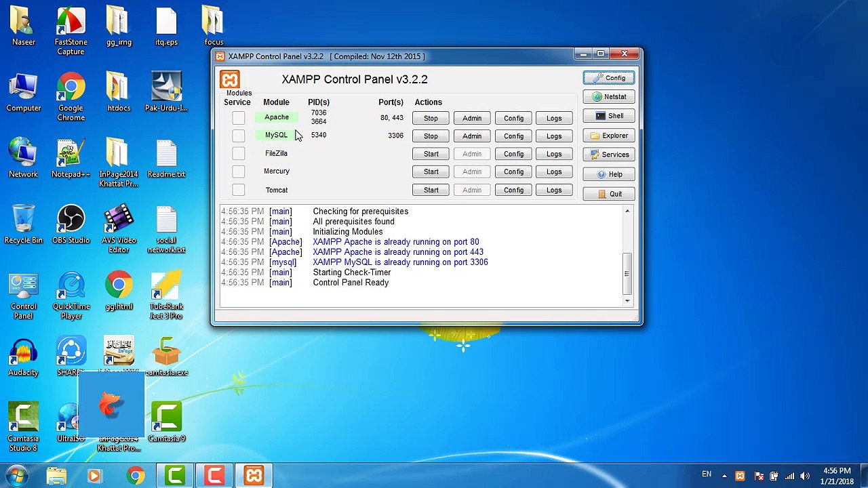
Task: Start the FileZilla module
Action: click(431, 154)
